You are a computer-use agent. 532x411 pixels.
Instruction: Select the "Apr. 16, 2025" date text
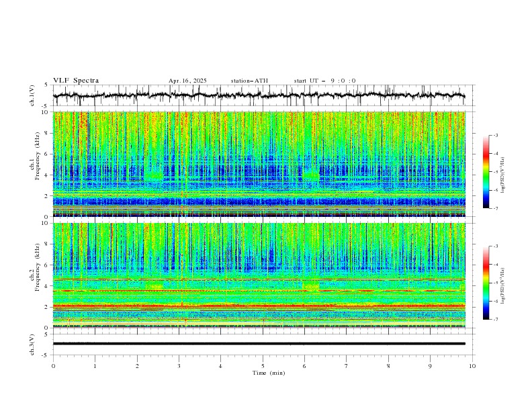pyautogui.click(x=187, y=81)
